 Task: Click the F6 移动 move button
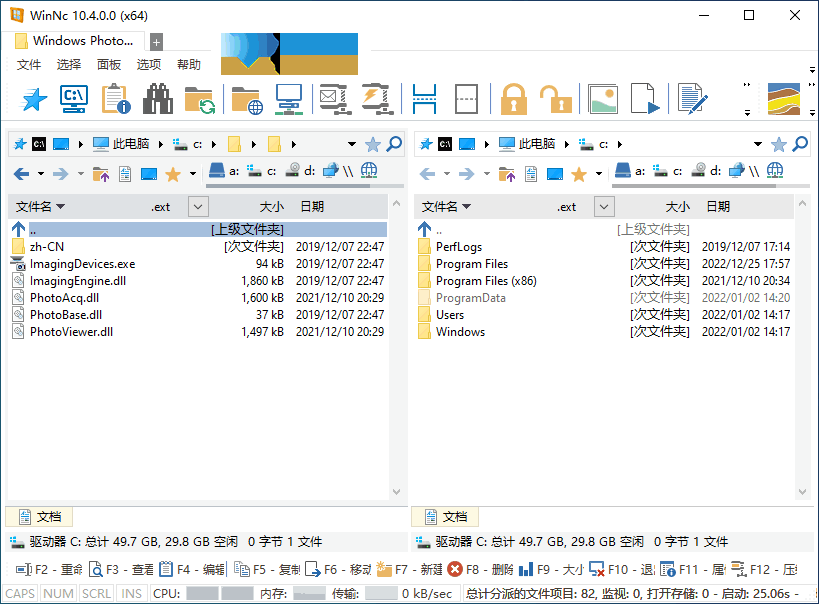[338, 570]
